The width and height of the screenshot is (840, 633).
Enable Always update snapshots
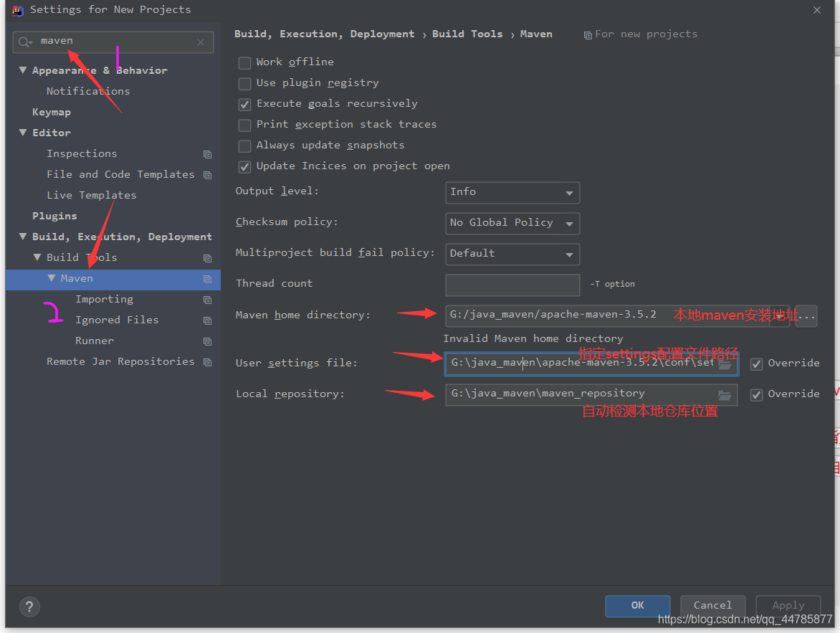(x=244, y=146)
